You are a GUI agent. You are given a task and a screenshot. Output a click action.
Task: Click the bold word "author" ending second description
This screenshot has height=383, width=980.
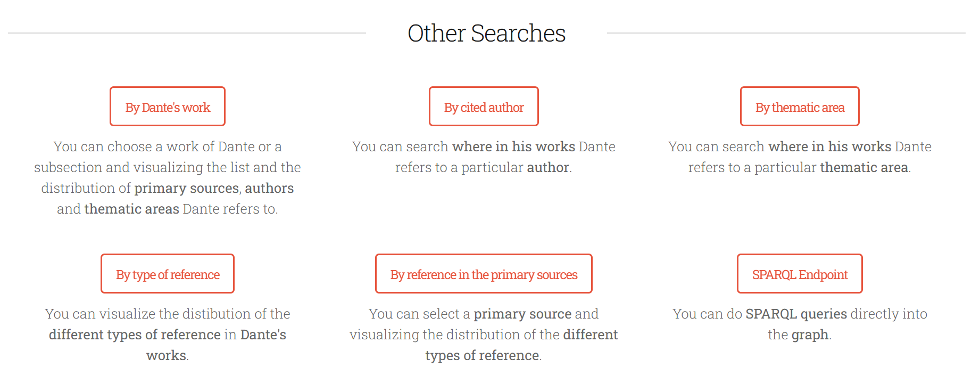tap(548, 168)
